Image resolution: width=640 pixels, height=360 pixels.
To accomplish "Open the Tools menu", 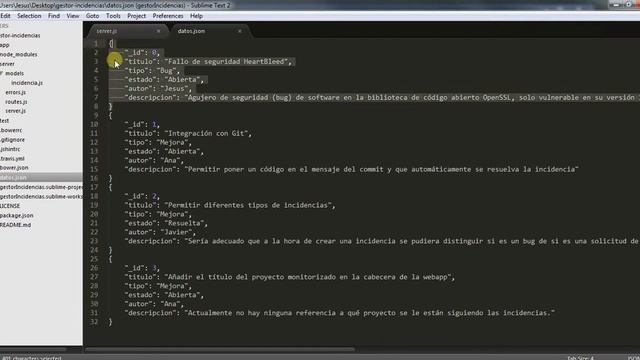I will (113, 16).
